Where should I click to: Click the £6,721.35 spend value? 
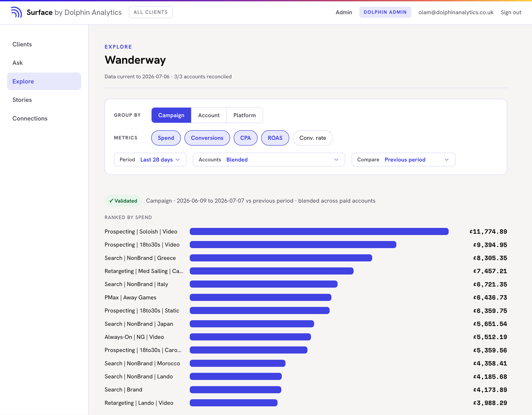(x=490, y=284)
